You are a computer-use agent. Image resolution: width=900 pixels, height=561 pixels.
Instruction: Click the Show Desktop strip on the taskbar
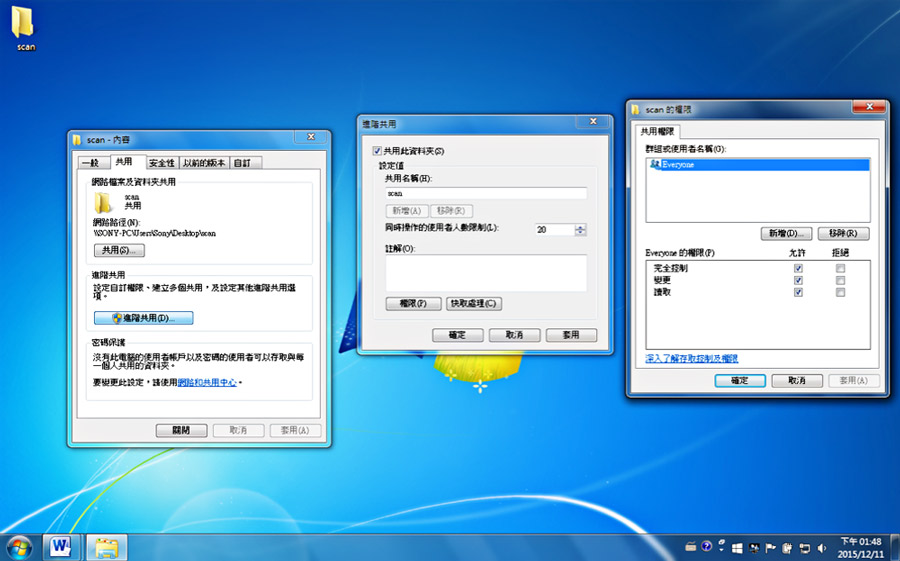point(893,547)
